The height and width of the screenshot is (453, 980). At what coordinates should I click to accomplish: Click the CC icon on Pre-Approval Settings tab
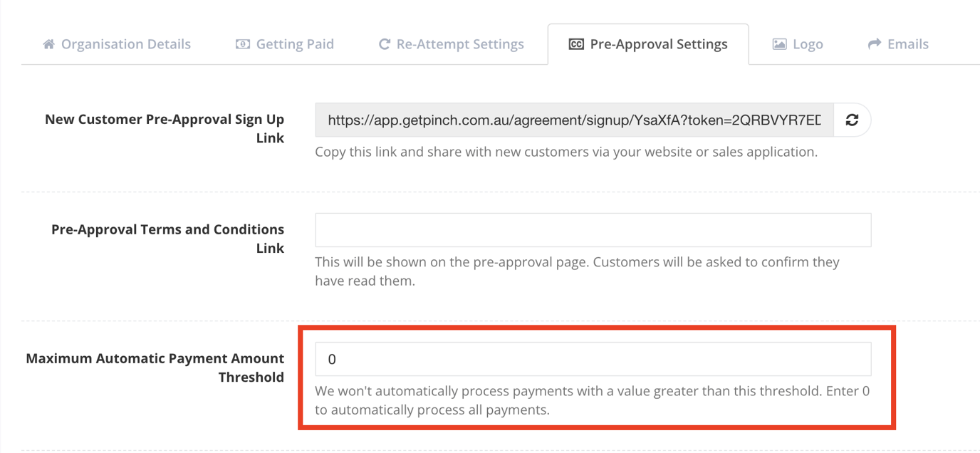pos(575,44)
